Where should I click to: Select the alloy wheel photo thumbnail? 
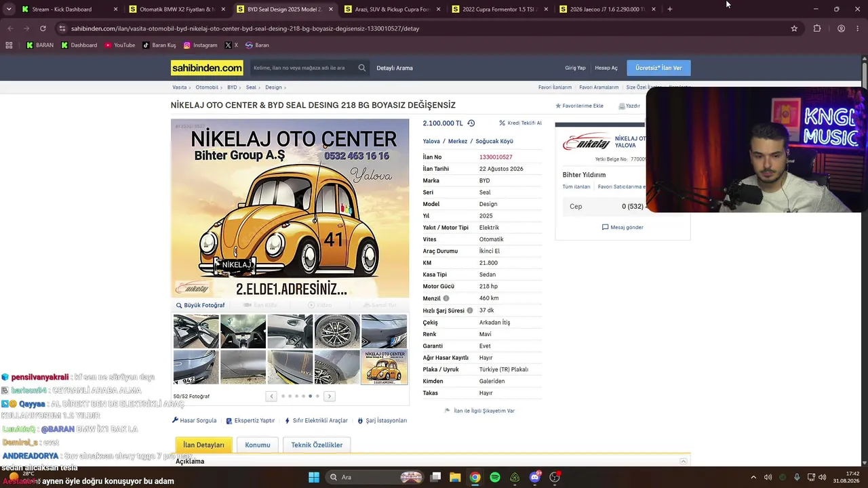[337, 331]
